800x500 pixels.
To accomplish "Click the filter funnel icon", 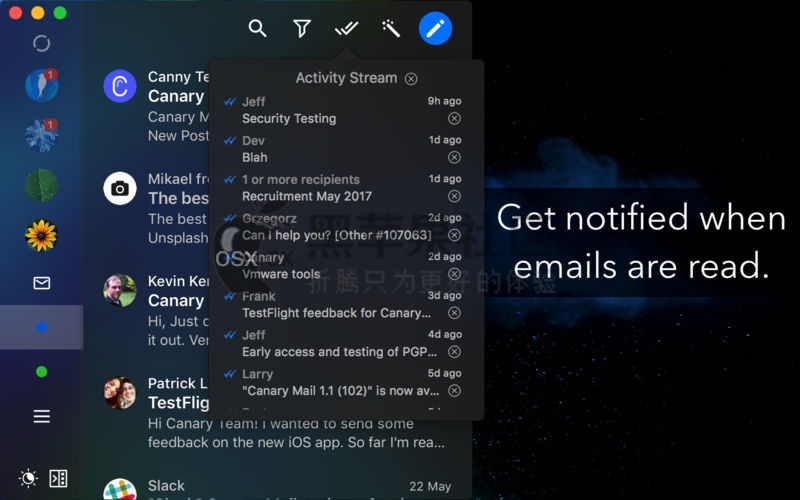I will tap(302, 29).
